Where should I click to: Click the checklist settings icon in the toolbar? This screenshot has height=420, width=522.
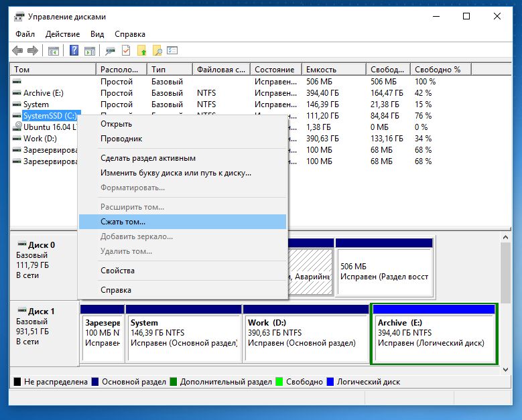[173, 50]
